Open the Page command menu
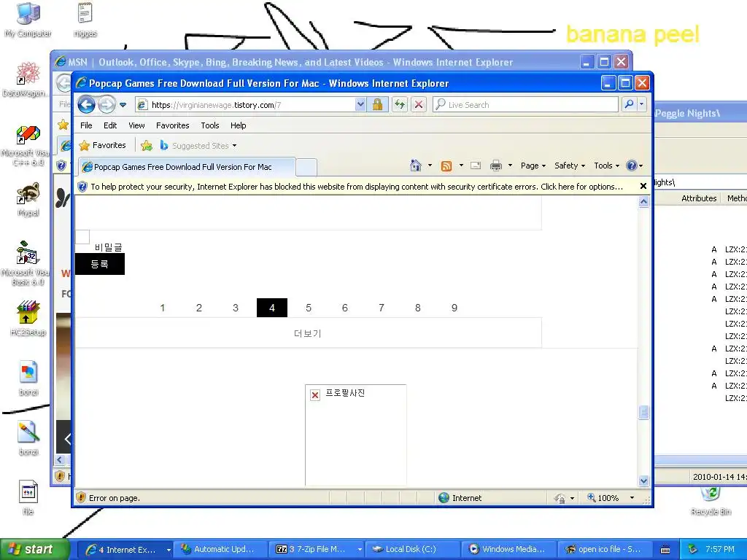The width and height of the screenshot is (747, 560). (x=533, y=166)
